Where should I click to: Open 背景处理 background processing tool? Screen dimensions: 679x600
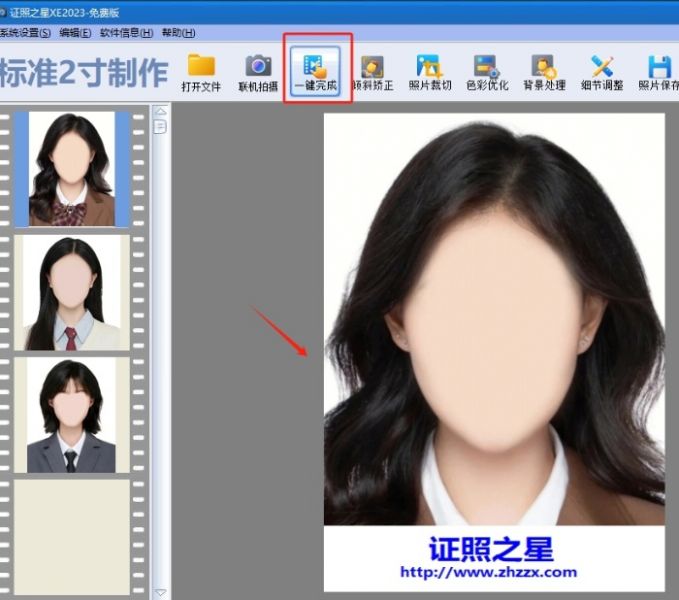click(x=544, y=73)
